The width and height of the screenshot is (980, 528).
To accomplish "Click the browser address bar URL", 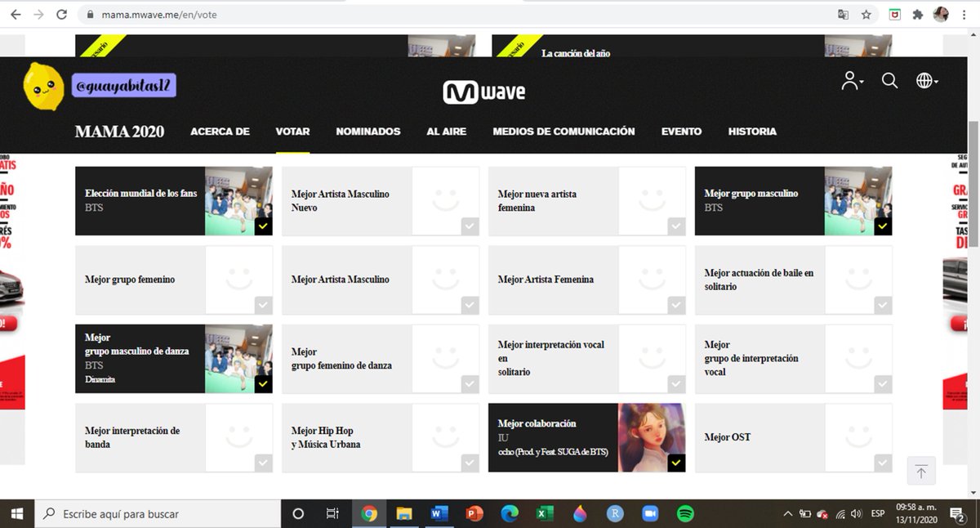I will (x=159, y=15).
